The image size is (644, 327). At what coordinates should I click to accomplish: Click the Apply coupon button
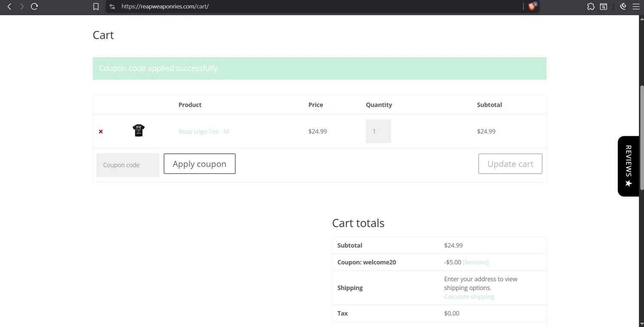[x=200, y=164]
